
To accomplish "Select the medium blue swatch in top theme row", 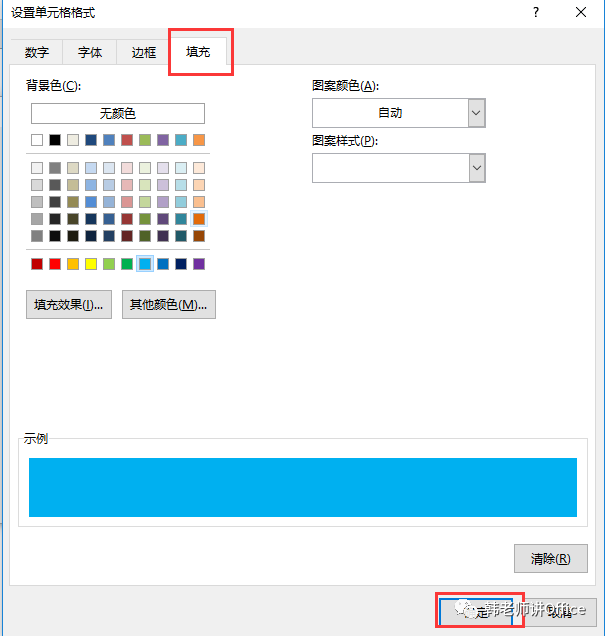I will [109, 140].
